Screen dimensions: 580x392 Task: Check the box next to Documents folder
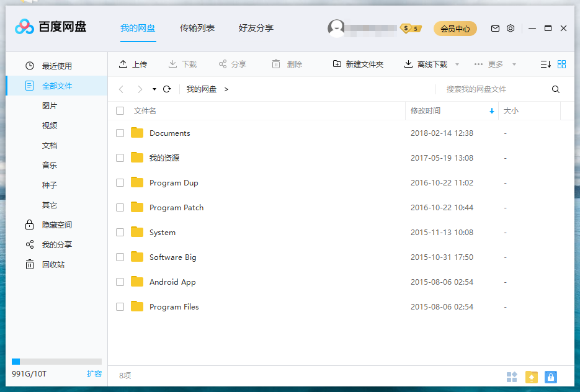pos(120,133)
